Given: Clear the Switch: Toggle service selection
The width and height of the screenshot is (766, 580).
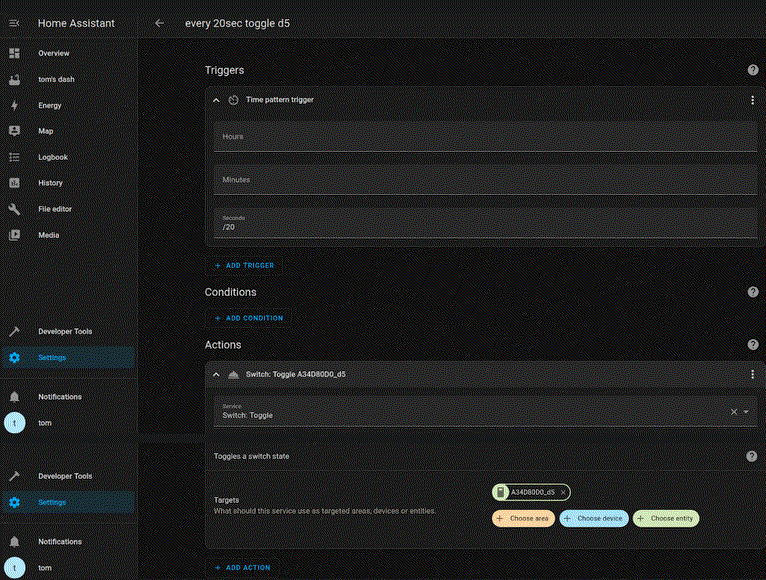Looking at the screenshot, I should (733, 411).
